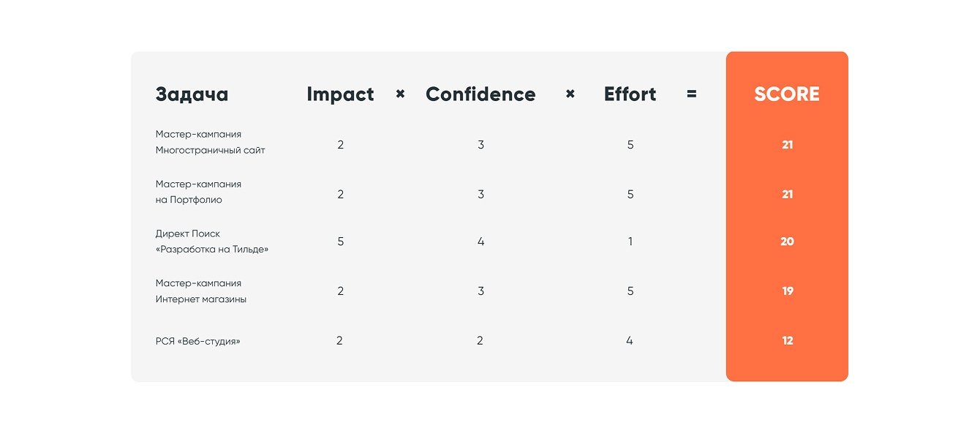
Task: Click the score value 20
Action: (x=787, y=242)
